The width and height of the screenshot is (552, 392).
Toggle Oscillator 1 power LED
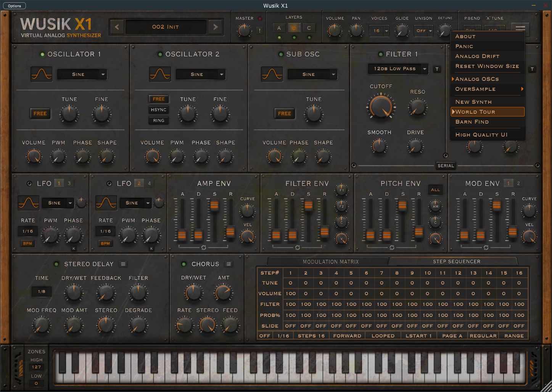43,55
